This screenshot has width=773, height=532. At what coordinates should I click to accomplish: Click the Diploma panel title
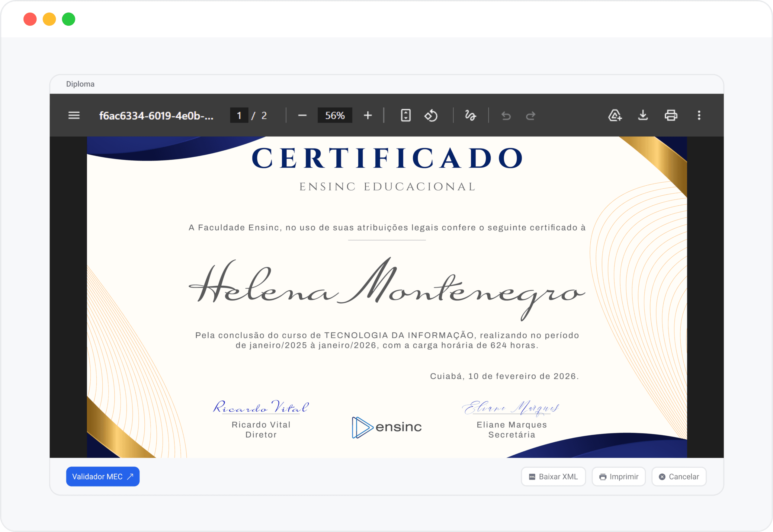tap(80, 84)
